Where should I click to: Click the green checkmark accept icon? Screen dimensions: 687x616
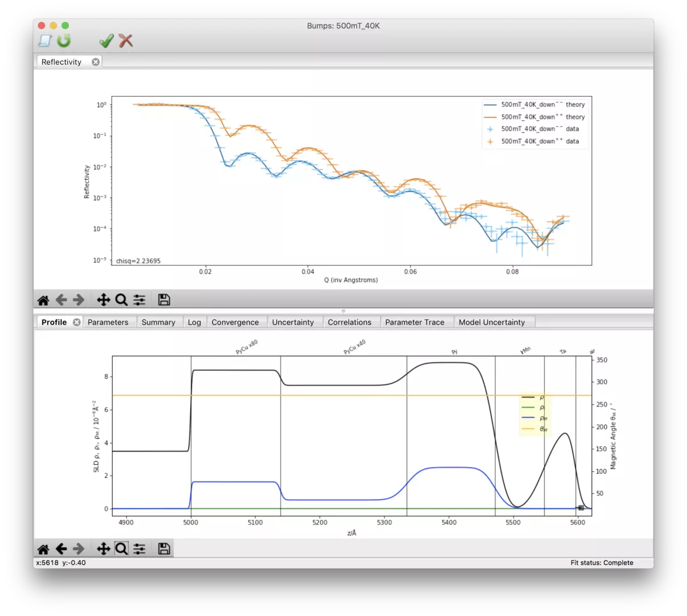pos(106,41)
